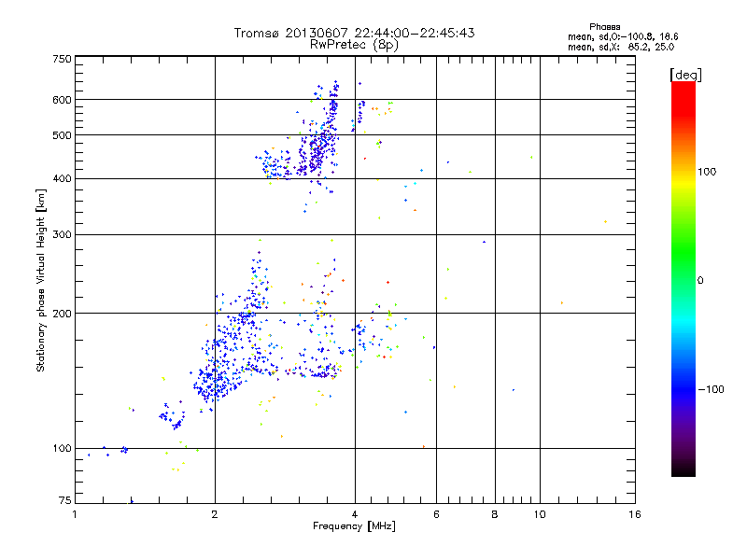747x560 pixels.
Task: Click the y-axis tick label '500'
Action: pyautogui.click(x=62, y=135)
